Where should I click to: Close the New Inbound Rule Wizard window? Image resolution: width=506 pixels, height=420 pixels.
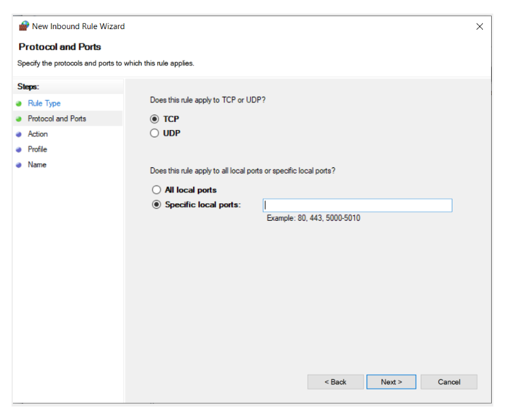click(x=480, y=26)
